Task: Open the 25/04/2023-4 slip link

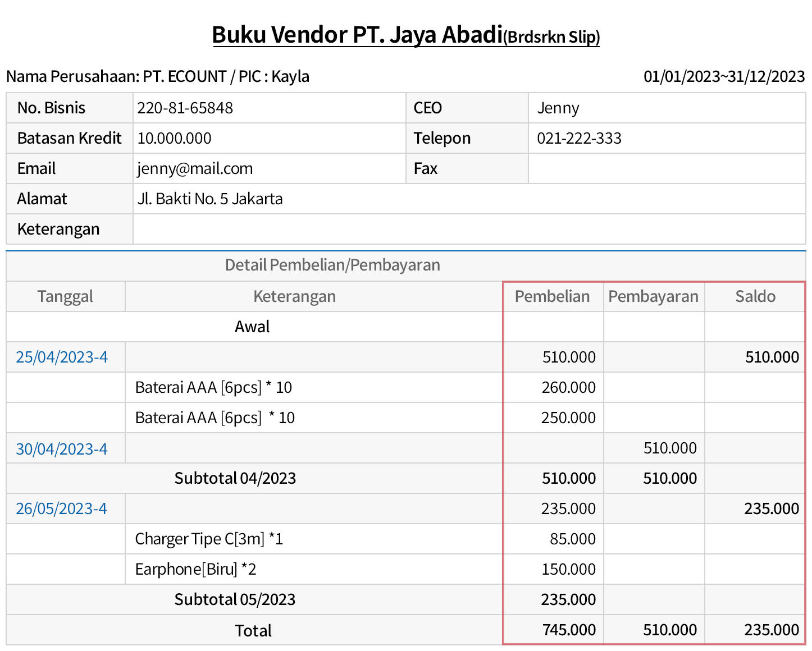Action: click(x=62, y=357)
